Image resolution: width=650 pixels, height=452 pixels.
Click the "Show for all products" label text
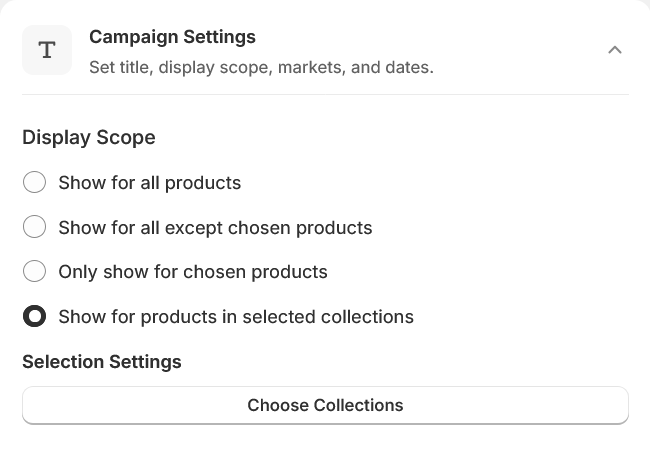click(x=150, y=183)
